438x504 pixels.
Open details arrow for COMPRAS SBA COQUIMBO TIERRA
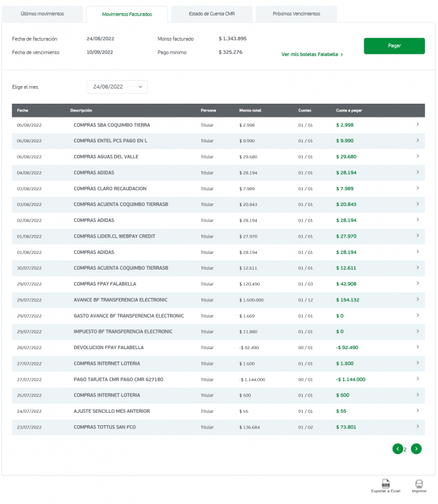pos(417,125)
